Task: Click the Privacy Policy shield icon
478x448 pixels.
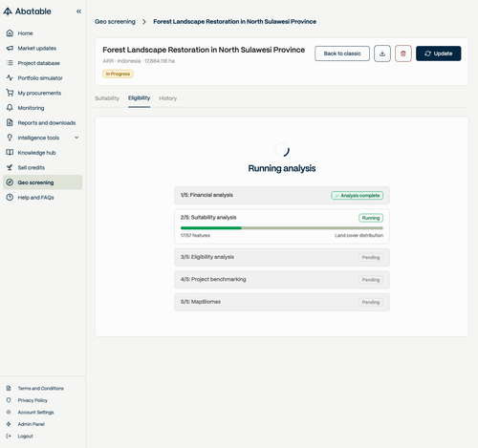Action: click(x=9, y=400)
